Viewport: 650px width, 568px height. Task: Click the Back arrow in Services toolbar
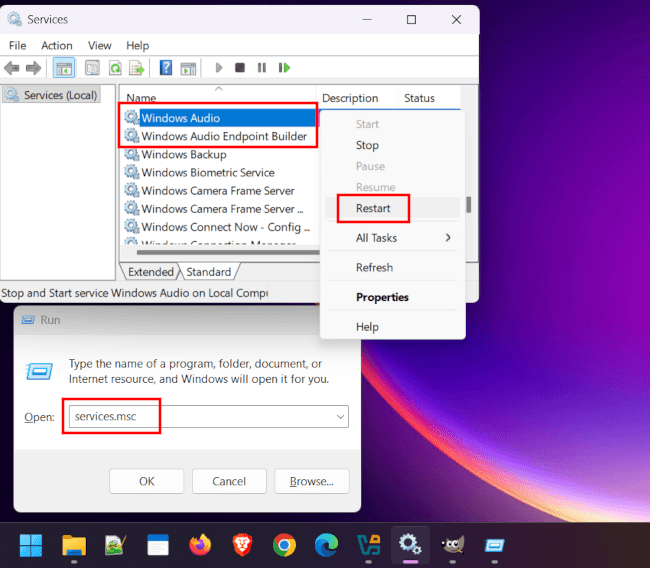pyautogui.click(x=12, y=68)
